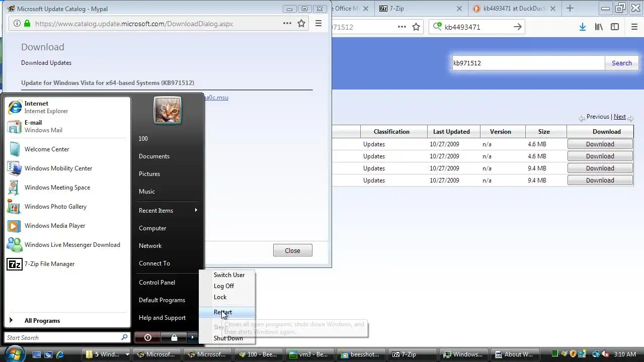The width and height of the screenshot is (644, 362).
Task: Bookmark page star in dialog window
Action: coord(301,24)
